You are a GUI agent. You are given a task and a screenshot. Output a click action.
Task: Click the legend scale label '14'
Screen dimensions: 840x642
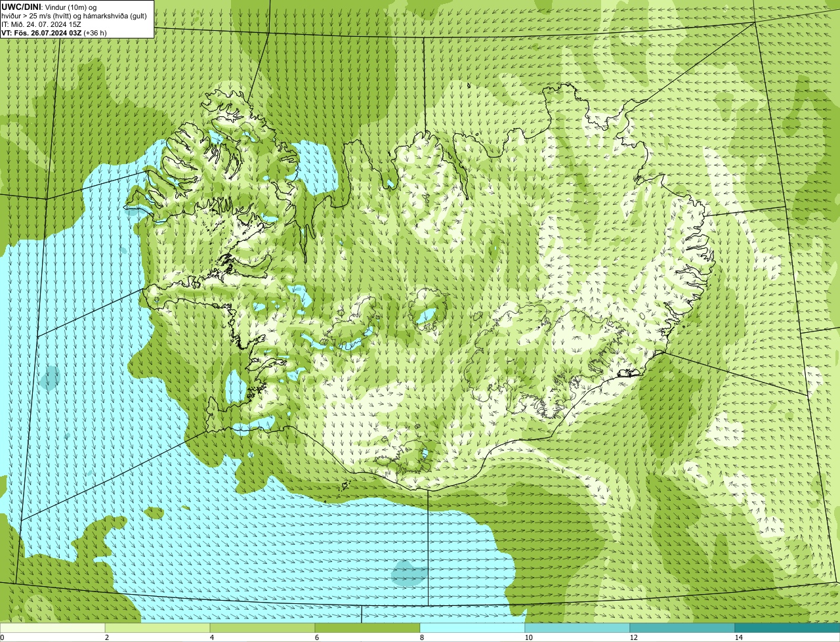tap(738, 637)
